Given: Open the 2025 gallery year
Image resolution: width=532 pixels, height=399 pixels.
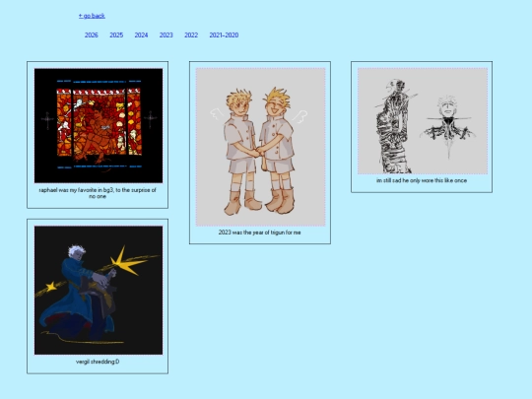Looking at the screenshot, I should [x=116, y=34].
